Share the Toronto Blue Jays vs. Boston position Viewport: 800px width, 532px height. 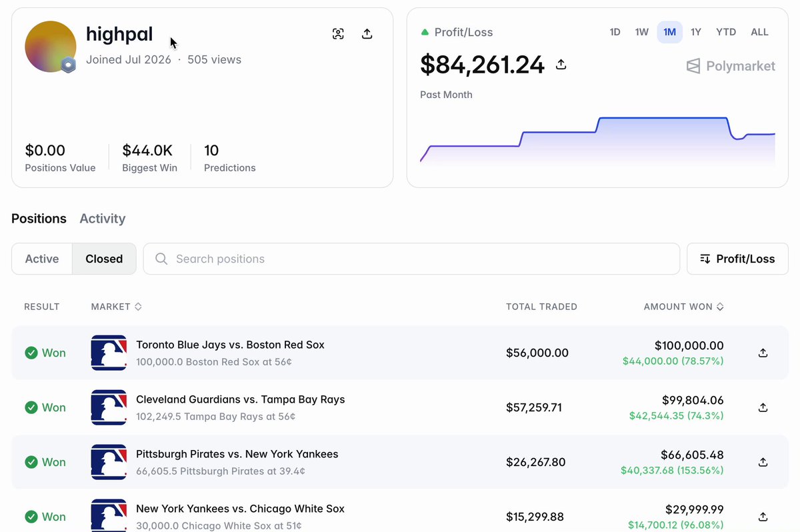click(763, 353)
